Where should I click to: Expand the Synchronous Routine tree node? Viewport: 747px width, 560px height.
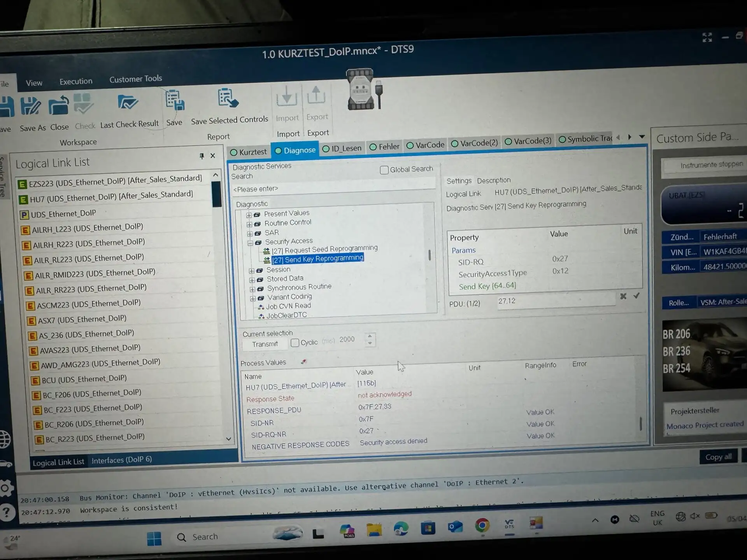252,289
